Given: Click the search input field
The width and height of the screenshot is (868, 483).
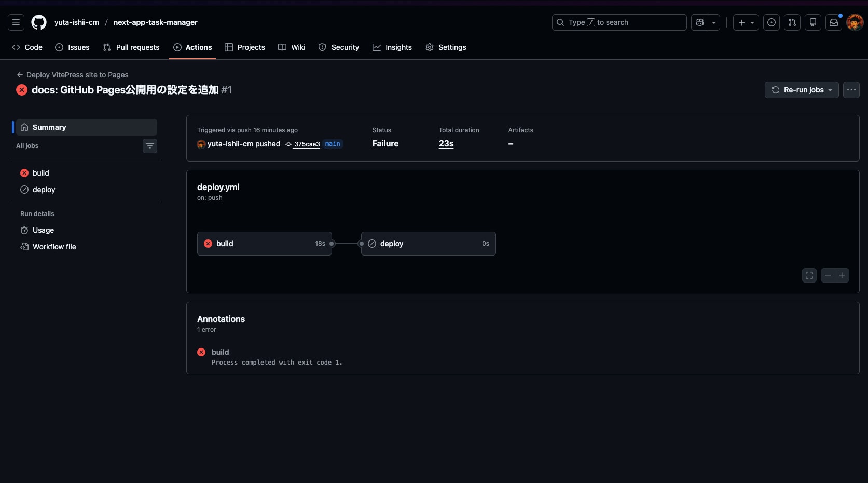Looking at the screenshot, I should coord(619,22).
